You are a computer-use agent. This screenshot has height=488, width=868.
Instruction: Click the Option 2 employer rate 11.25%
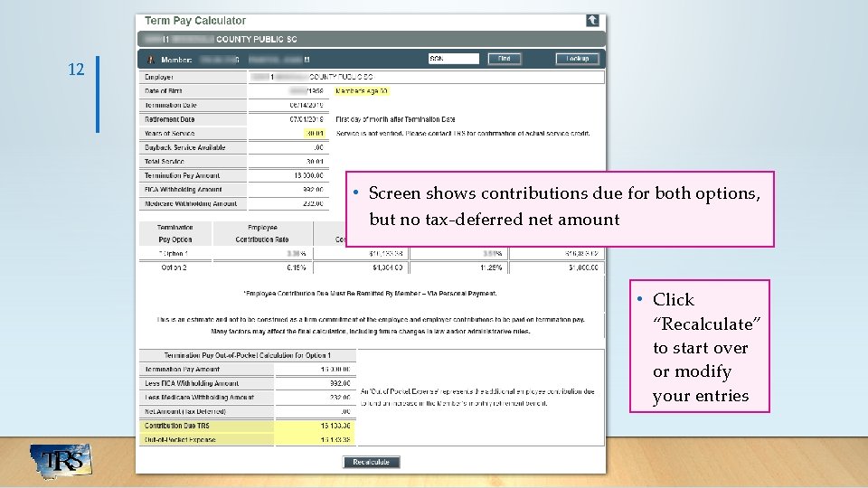click(491, 267)
